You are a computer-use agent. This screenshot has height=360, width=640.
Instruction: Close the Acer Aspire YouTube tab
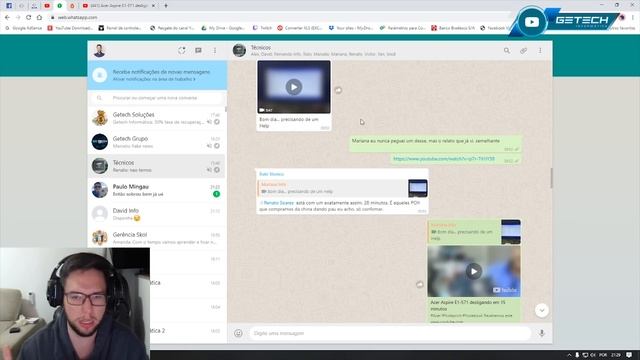[153, 6]
